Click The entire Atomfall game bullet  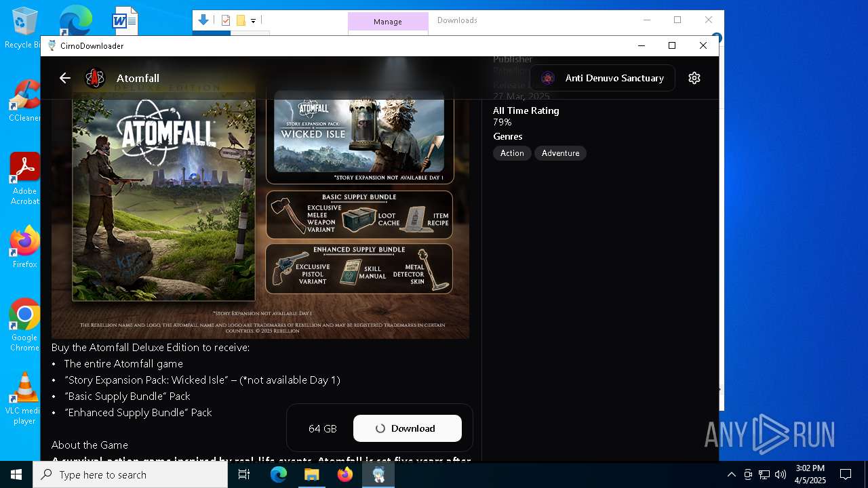tap(123, 363)
